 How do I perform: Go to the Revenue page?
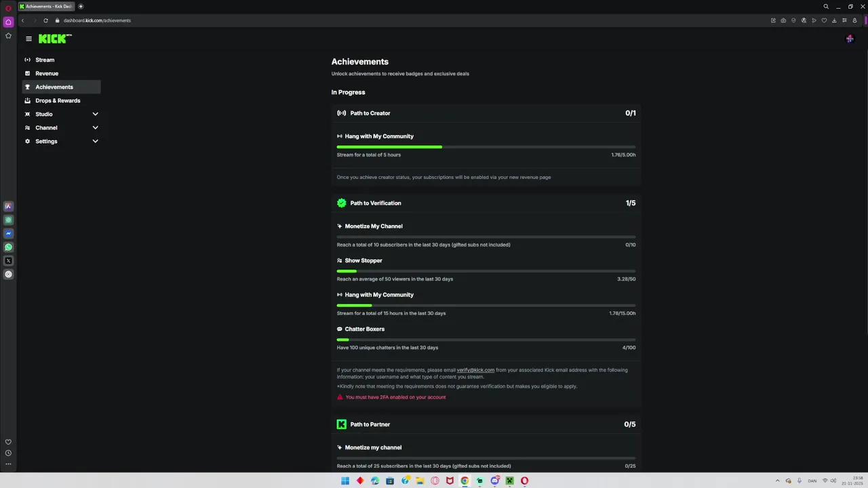[x=61, y=73]
